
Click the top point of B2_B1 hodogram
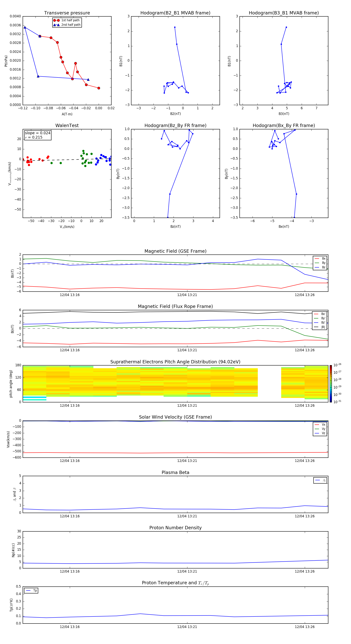coord(175,27)
